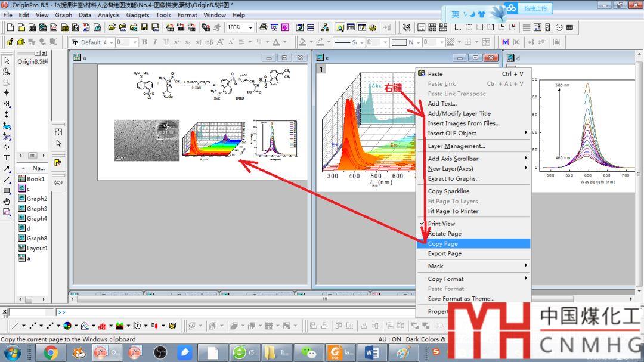Toggle the checked Print View menu option
Viewport: 644px width, 362px height.
[441, 224]
